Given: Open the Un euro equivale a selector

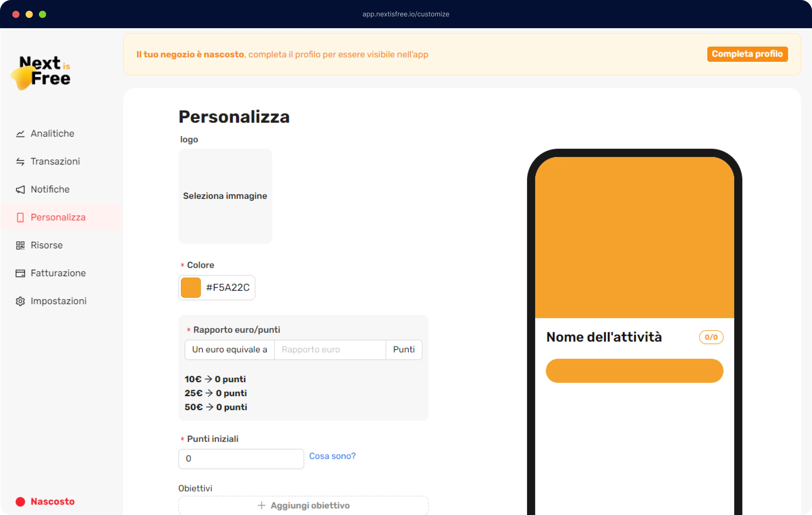Looking at the screenshot, I should tap(229, 350).
